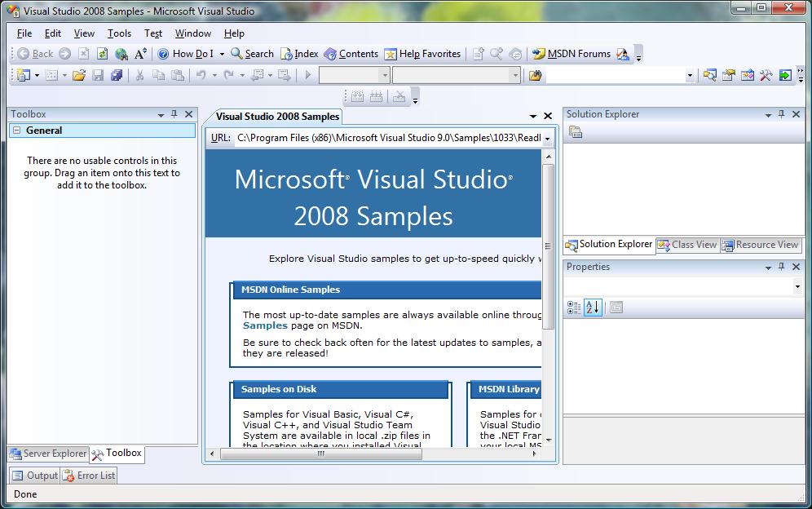The width and height of the screenshot is (812, 509).
Task: Open the Error List tab
Action: (x=89, y=476)
